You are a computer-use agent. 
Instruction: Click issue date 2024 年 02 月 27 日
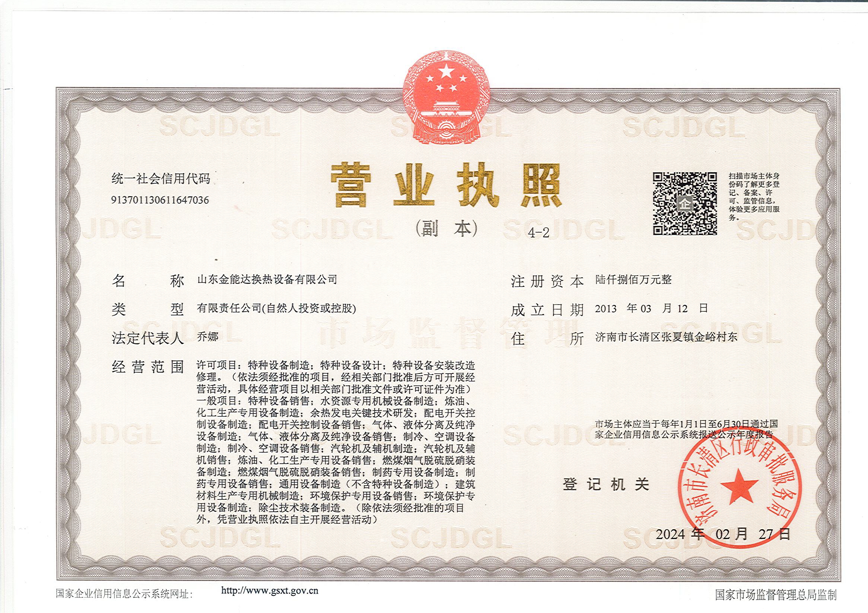coord(723,534)
